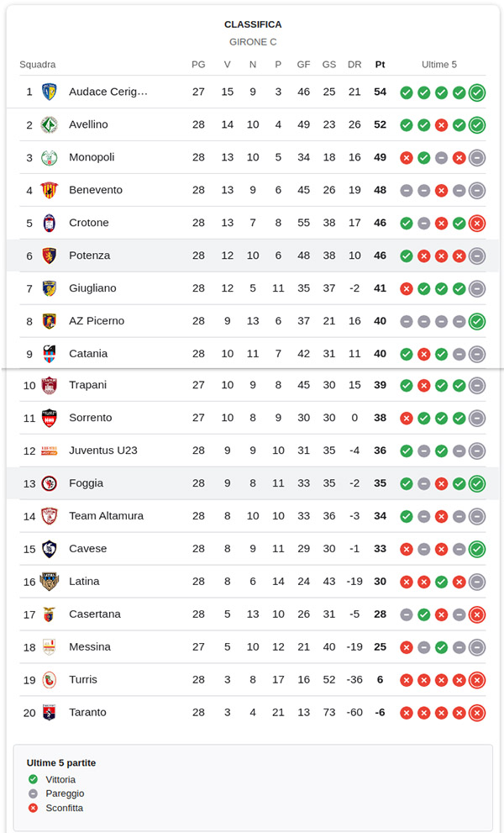Open the Potenza team name link
504x833 pixels.
click(x=89, y=256)
